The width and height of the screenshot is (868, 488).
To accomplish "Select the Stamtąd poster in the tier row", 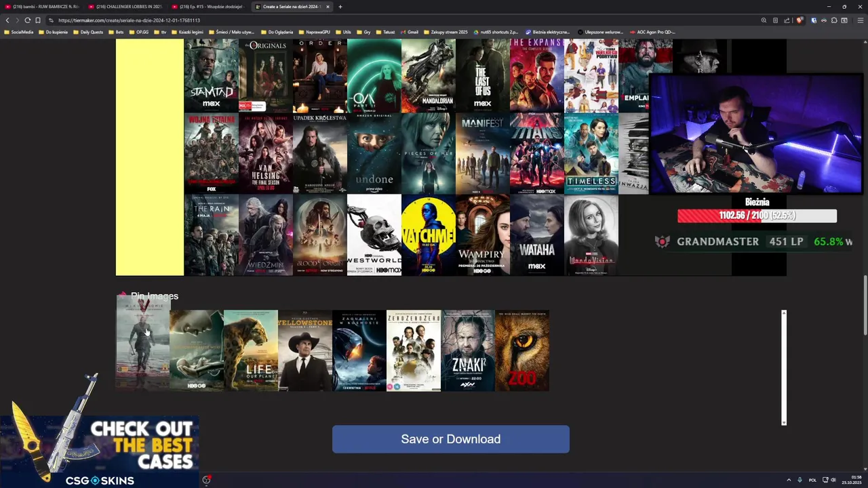I will (x=211, y=75).
